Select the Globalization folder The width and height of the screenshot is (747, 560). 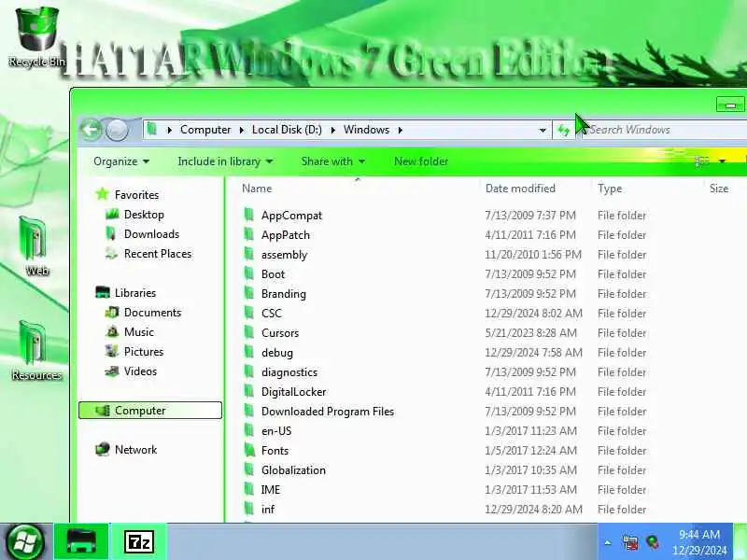point(293,470)
